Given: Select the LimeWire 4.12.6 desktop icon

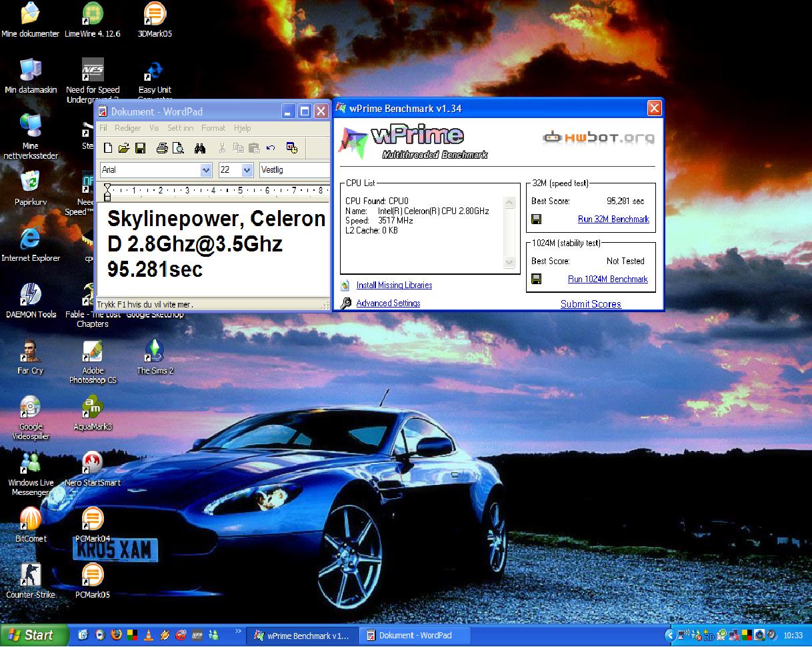Looking at the screenshot, I should (93, 20).
